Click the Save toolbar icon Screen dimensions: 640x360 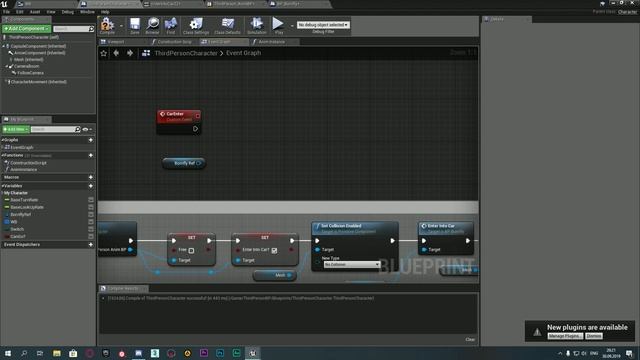click(x=135, y=25)
